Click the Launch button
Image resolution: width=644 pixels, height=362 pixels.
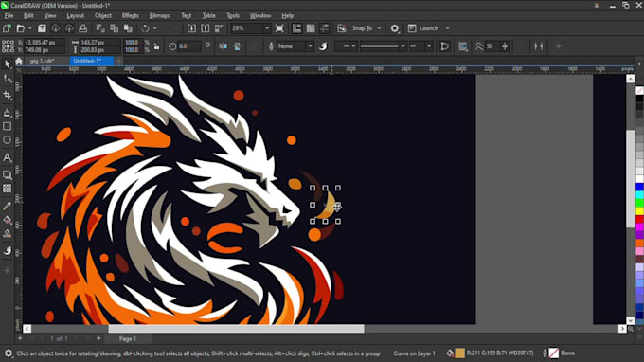pos(423,28)
